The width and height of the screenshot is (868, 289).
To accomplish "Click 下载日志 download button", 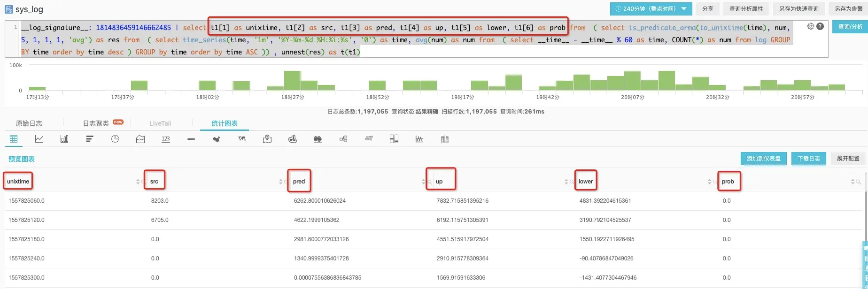I will [x=809, y=159].
